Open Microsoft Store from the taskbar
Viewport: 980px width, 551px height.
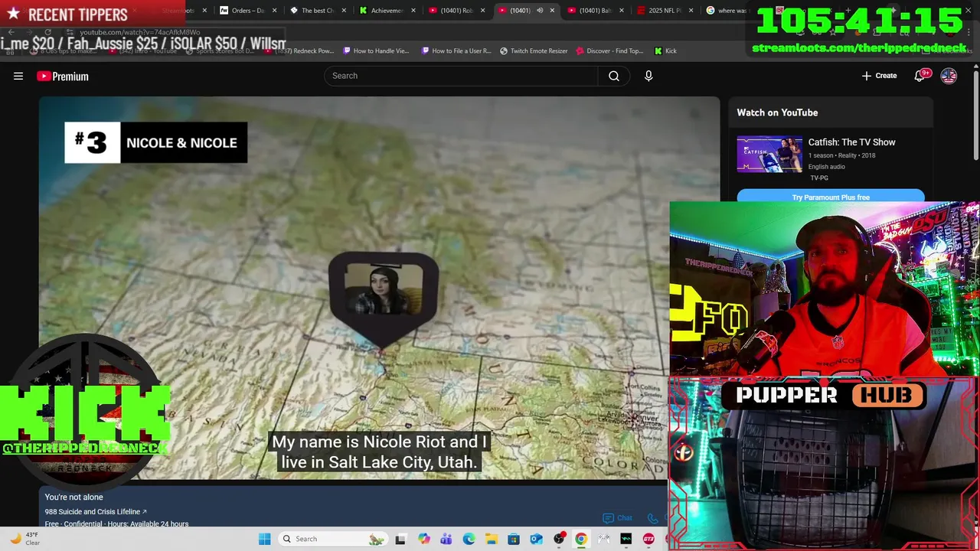click(x=514, y=539)
